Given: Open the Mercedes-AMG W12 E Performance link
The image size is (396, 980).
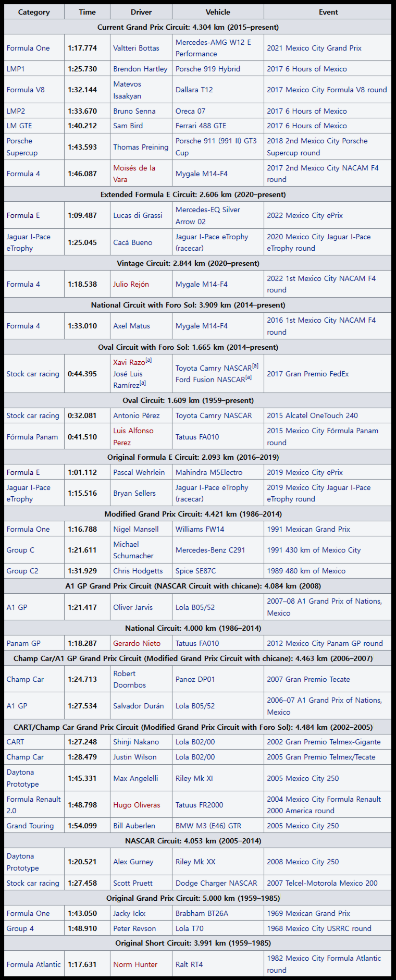Looking at the screenshot, I should 213,48.
